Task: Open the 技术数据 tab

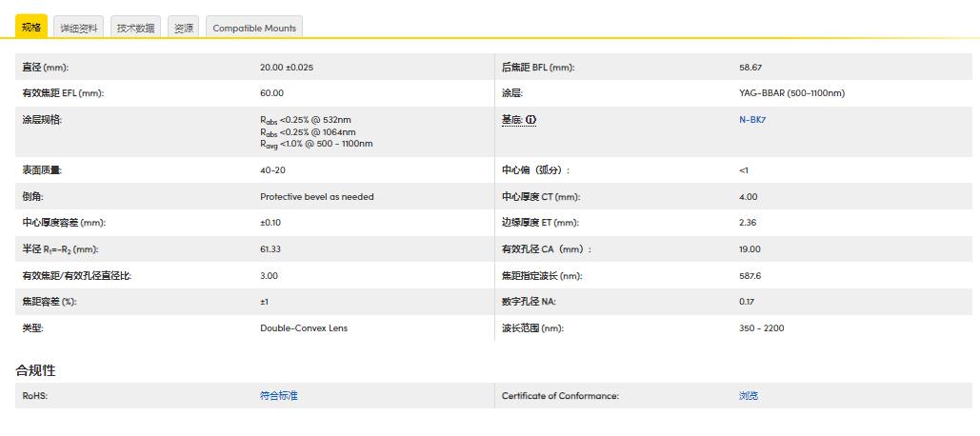Action: coord(136,28)
